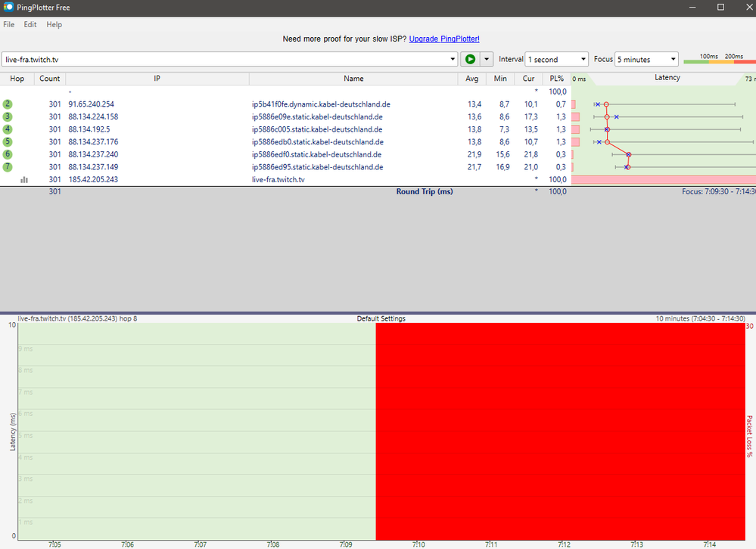756x549 pixels.
Task: Click the IP column header
Action: click(x=157, y=79)
